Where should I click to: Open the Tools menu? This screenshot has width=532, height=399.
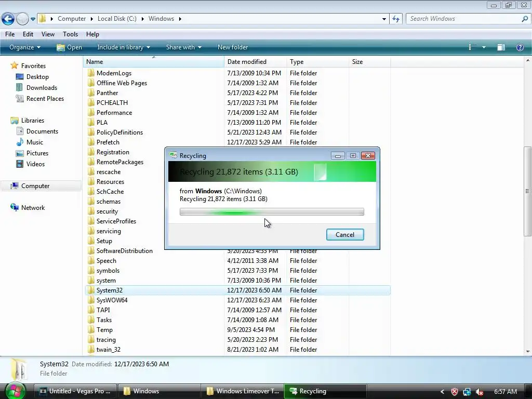coord(70,34)
